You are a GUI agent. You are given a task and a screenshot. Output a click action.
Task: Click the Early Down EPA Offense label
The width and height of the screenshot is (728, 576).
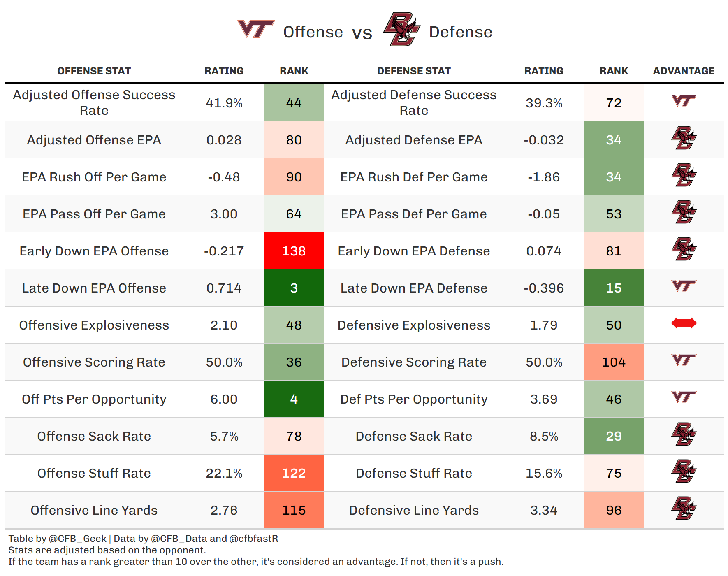94,251
